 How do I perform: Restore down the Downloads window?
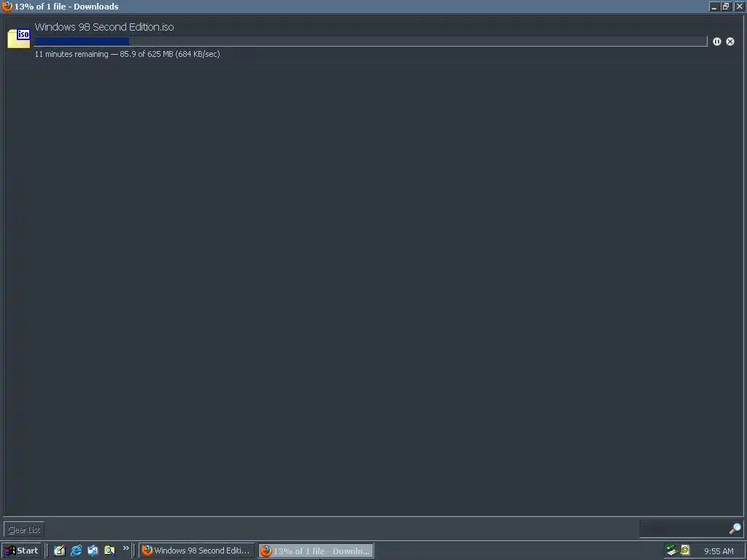coord(726,6)
